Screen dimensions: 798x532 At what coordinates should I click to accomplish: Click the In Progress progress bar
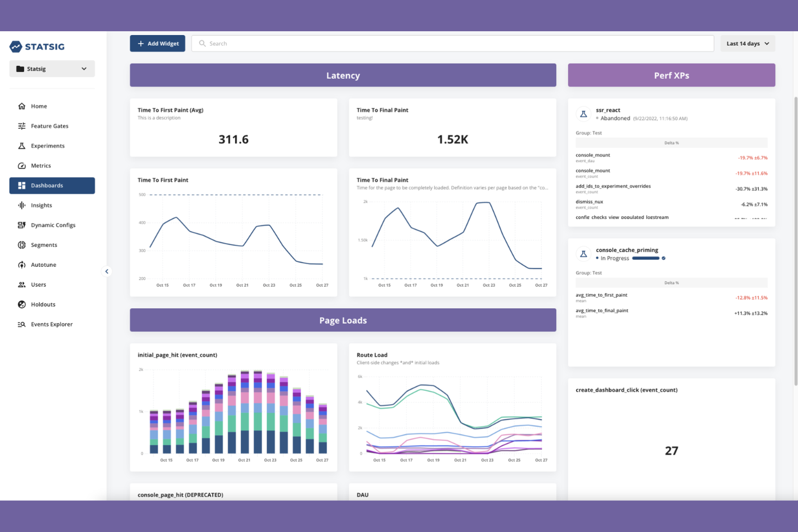(x=645, y=258)
